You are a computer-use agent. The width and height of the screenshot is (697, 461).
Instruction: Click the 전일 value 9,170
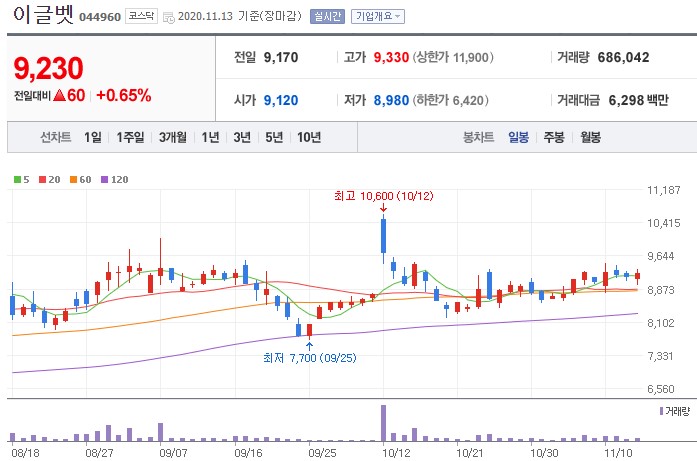(281, 57)
